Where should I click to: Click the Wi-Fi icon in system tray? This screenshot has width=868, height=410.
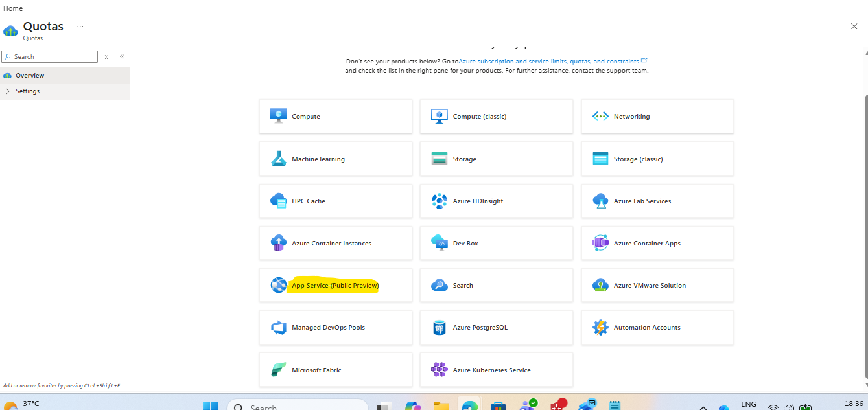tap(773, 407)
